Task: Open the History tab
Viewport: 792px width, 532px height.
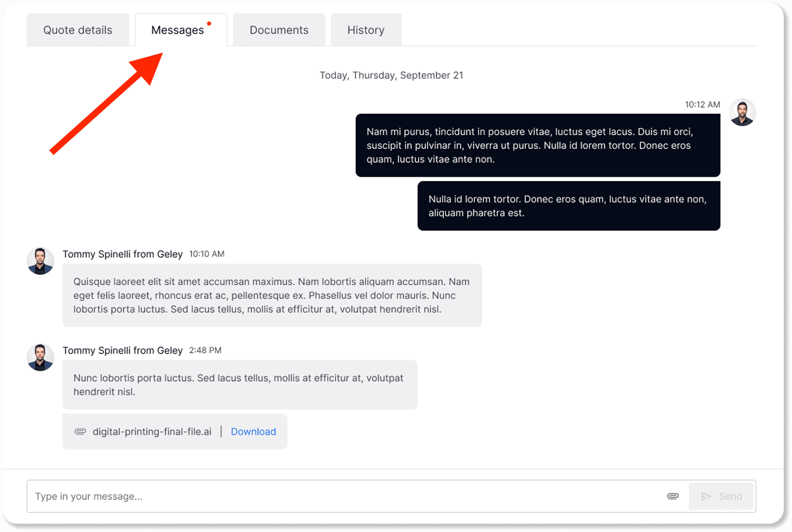Action: (366, 30)
